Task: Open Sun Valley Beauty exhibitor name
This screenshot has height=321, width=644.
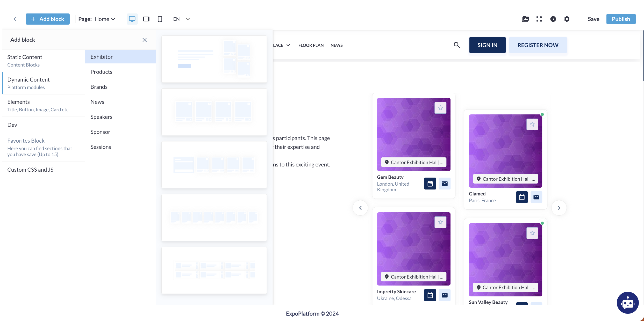Action: coord(488,302)
